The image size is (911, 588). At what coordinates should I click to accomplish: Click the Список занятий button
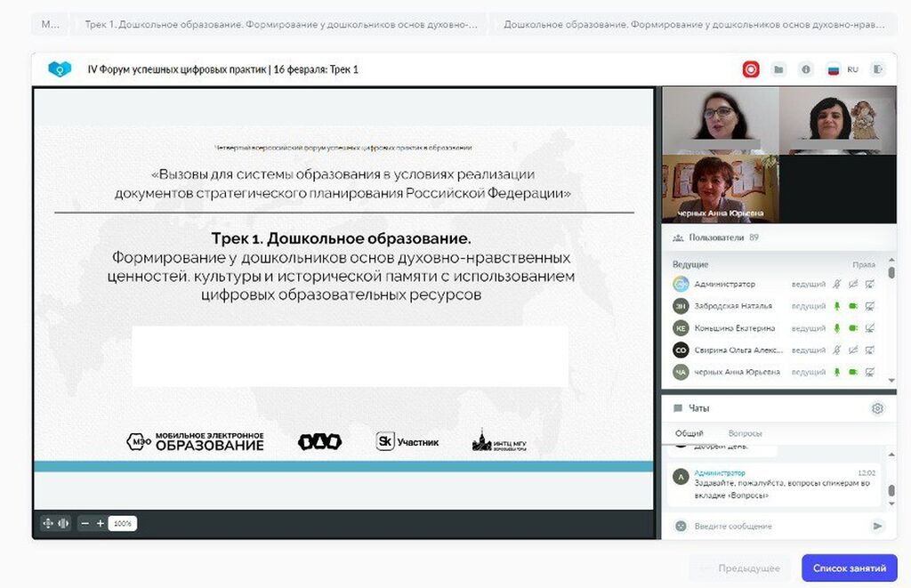click(x=849, y=568)
